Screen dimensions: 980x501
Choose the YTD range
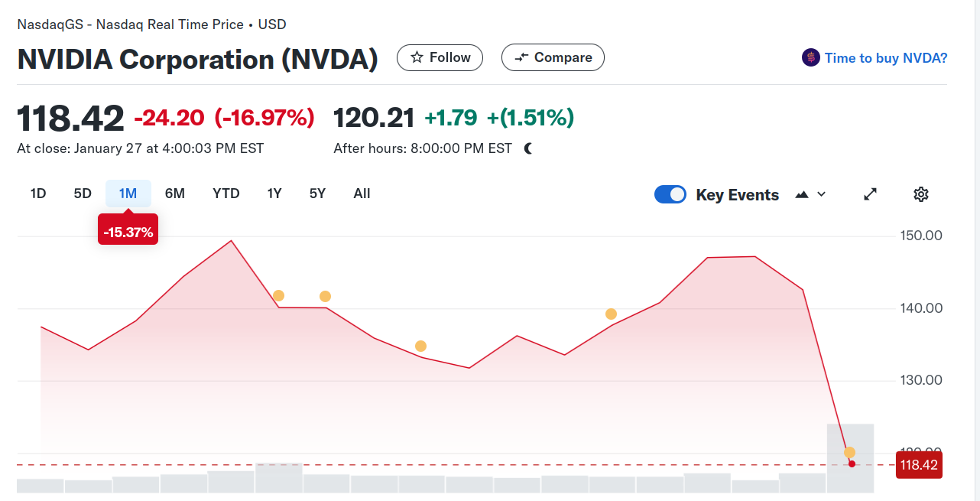[x=226, y=194]
